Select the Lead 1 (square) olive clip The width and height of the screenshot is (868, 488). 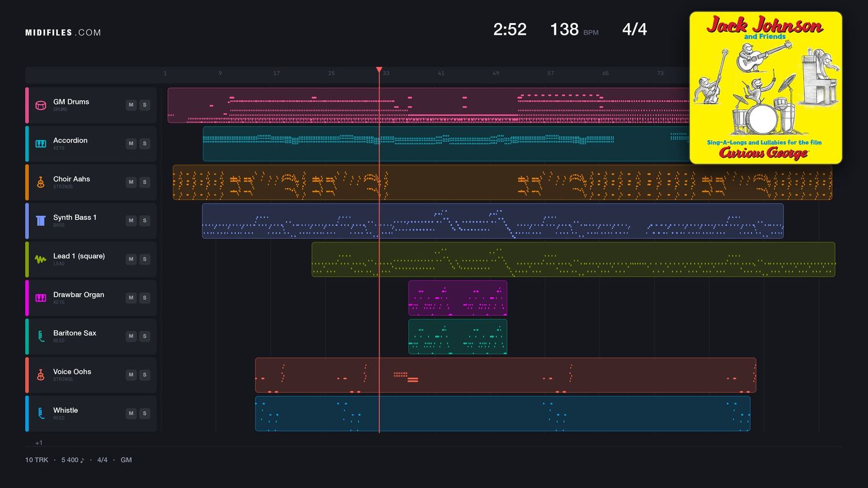tap(573, 260)
